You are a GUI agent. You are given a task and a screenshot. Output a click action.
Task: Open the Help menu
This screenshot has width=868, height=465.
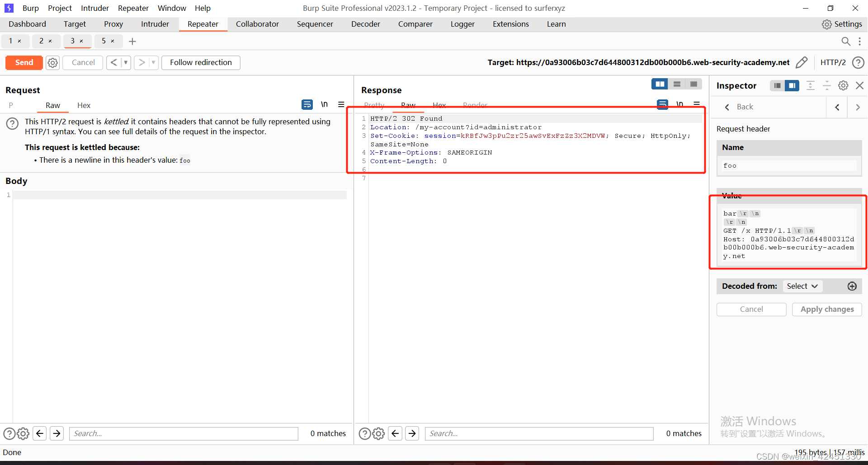(203, 8)
